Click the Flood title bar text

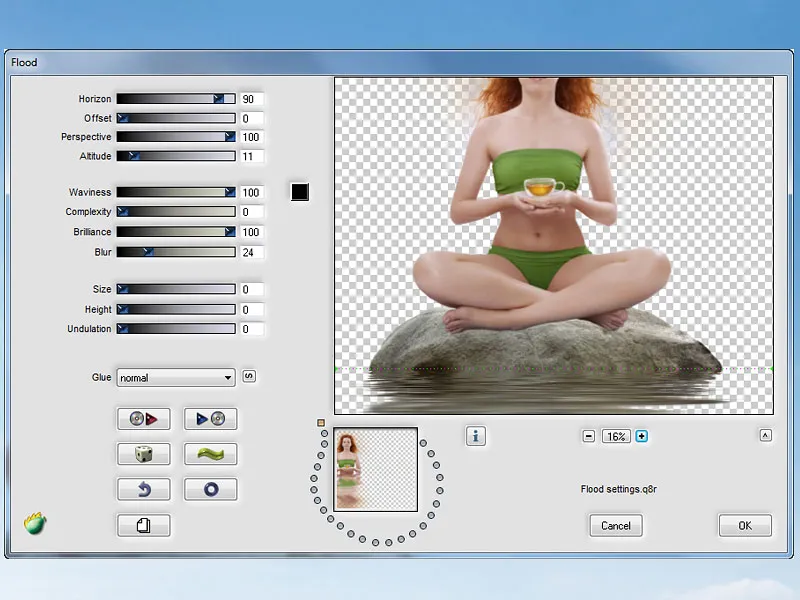point(24,62)
